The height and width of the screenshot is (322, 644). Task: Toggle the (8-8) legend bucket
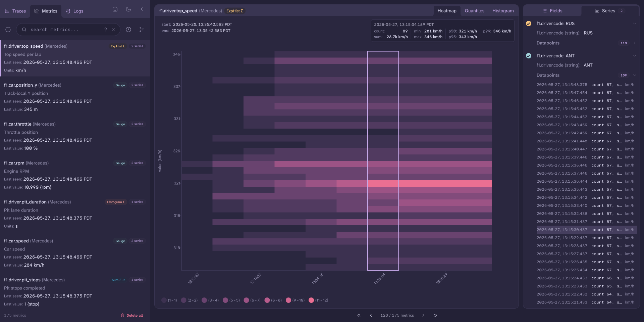coord(273,300)
